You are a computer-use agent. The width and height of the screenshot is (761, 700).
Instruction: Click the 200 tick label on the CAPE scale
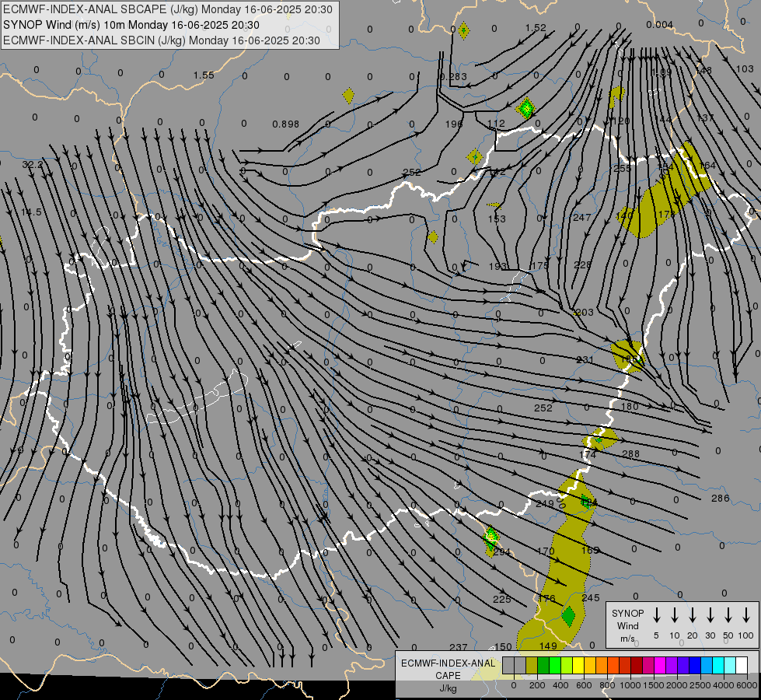pyautogui.click(x=537, y=685)
